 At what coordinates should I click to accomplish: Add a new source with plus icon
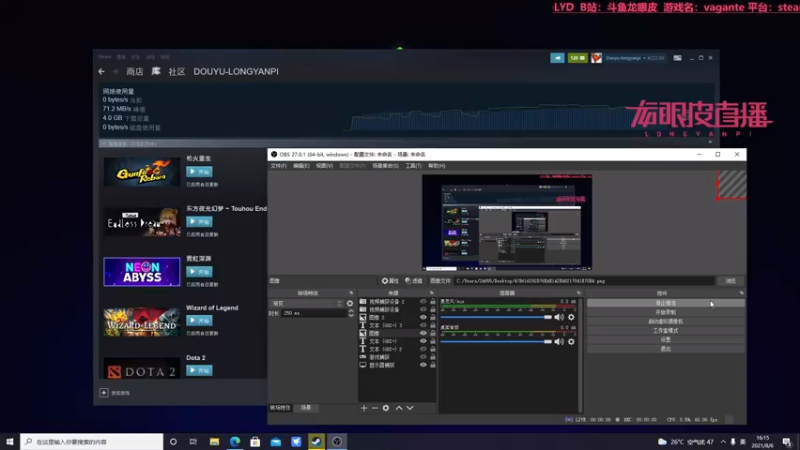pyautogui.click(x=364, y=408)
